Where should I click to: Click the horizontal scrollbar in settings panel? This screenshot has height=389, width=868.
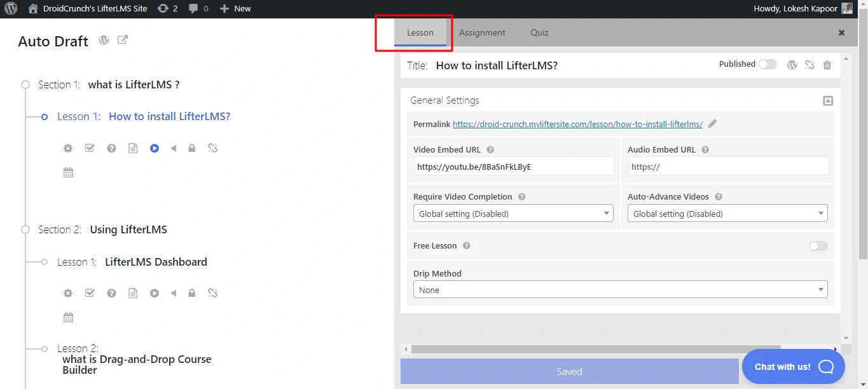pyautogui.click(x=596, y=349)
